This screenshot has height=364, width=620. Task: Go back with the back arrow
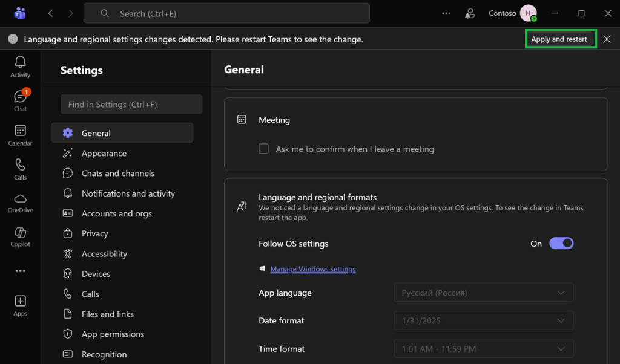51,13
